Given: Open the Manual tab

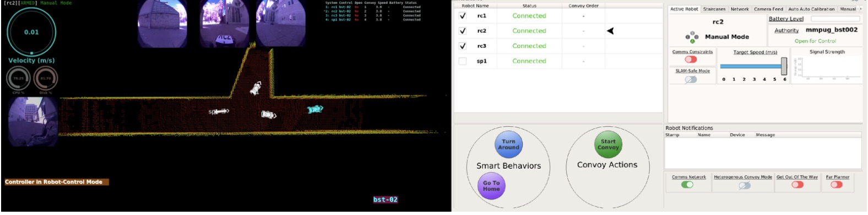Looking at the screenshot, I should point(848,9).
